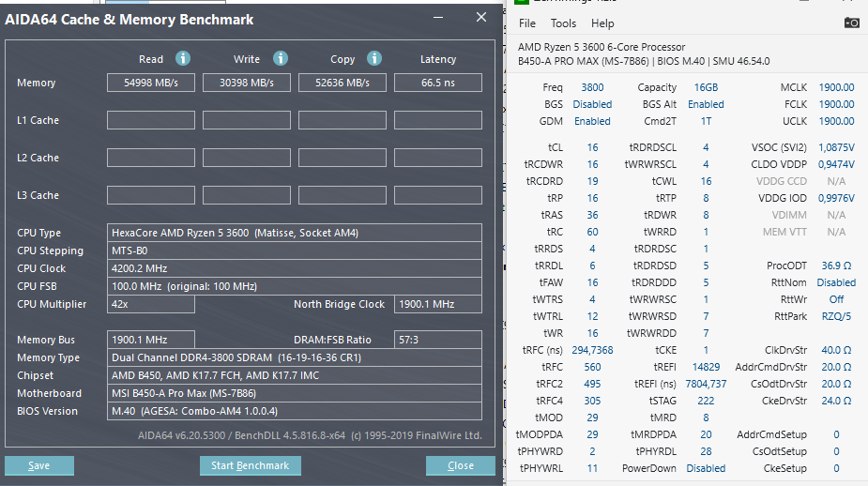
Task: Click DRAM:FSB Ratio field 57:3
Action: tap(438, 340)
